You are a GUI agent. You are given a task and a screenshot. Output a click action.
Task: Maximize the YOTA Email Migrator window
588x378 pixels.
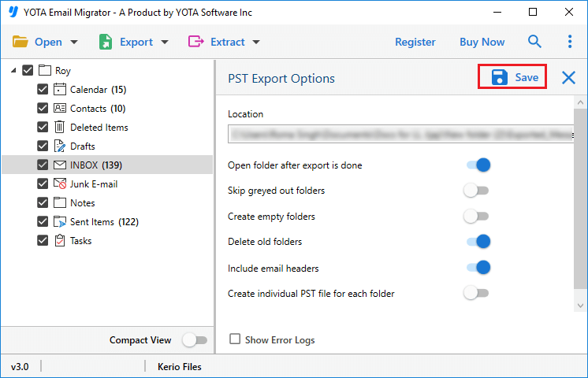(533, 12)
